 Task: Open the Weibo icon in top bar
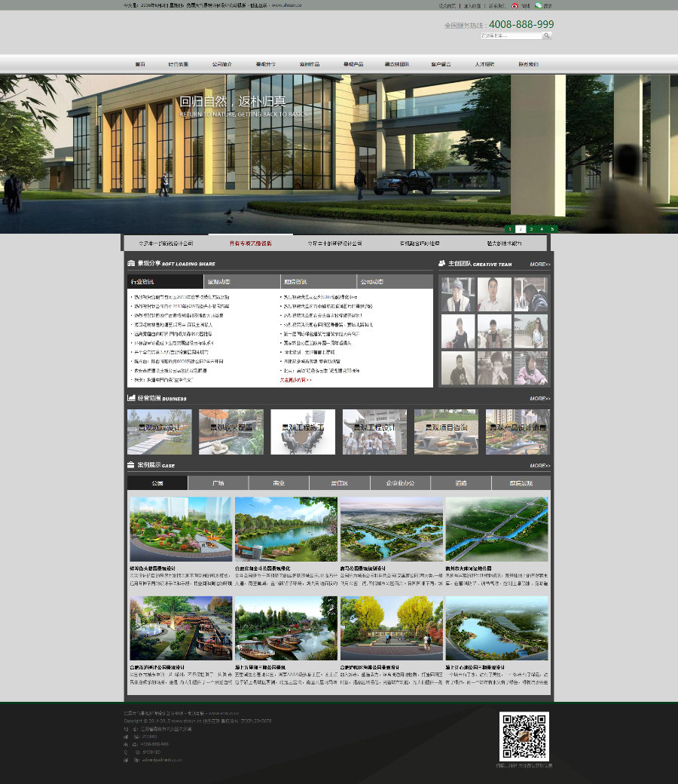515,6
